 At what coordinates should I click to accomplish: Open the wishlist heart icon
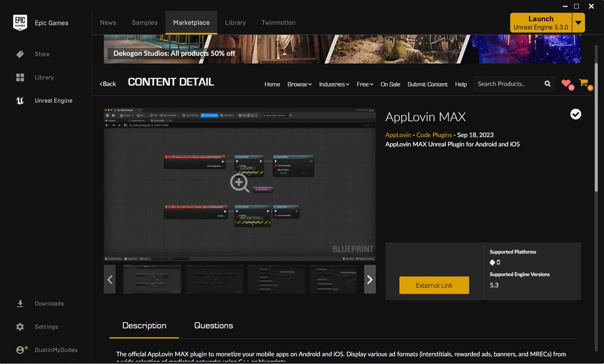(x=567, y=84)
